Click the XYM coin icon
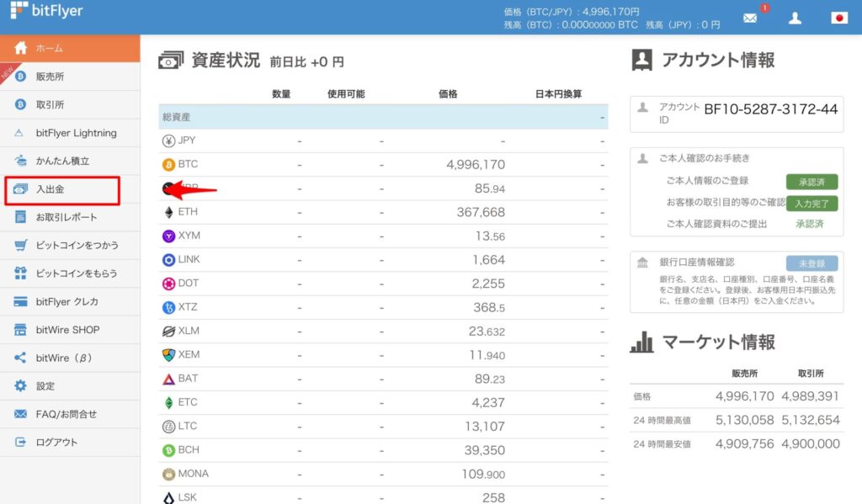This screenshot has height=504, width=862. [x=168, y=236]
